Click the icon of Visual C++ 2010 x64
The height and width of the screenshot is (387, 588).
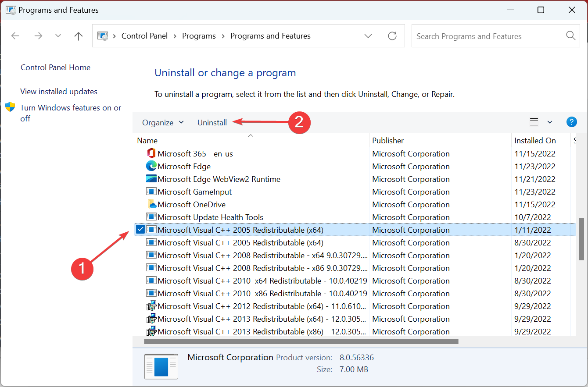click(151, 280)
